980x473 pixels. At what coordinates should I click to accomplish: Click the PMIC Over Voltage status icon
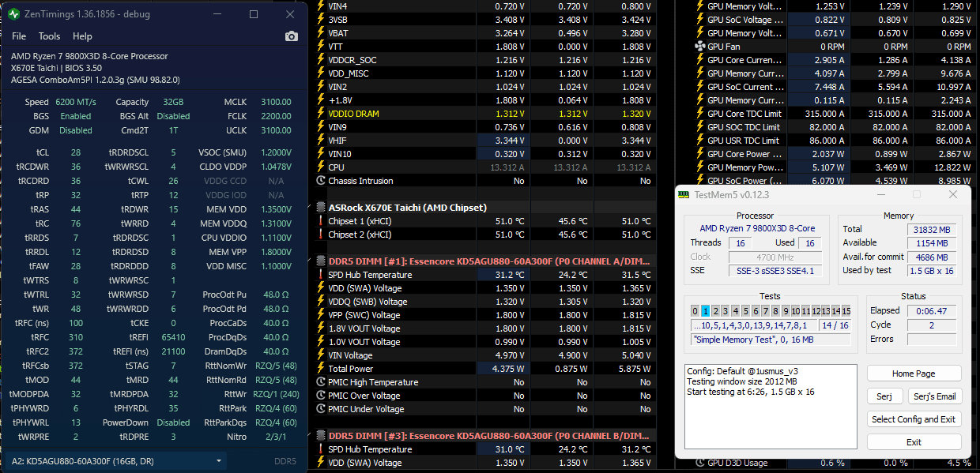click(x=320, y=396)
